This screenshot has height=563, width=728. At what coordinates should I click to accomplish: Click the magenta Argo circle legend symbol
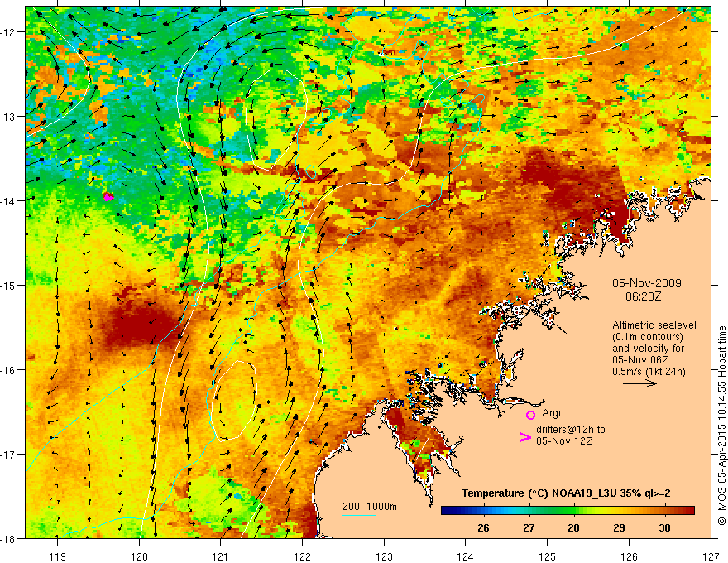click(530, 415)
